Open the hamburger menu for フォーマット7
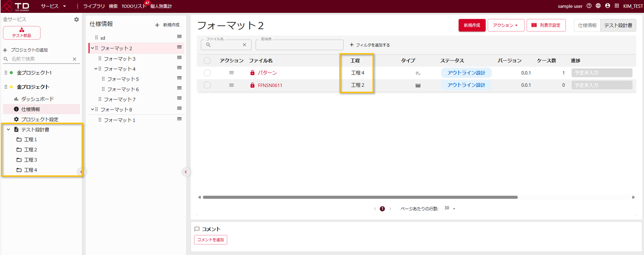The height and width of the screenshot is (255, 644). point(179,98)
